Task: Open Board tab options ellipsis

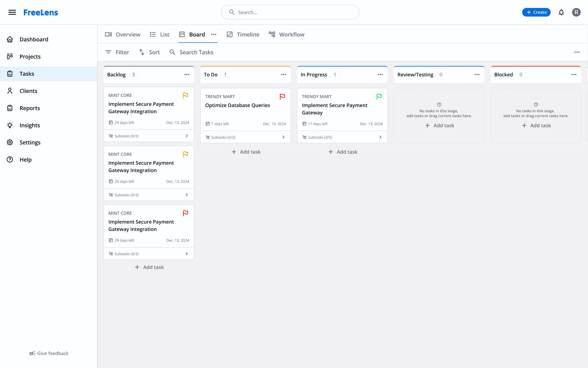Action: point(214,34)
